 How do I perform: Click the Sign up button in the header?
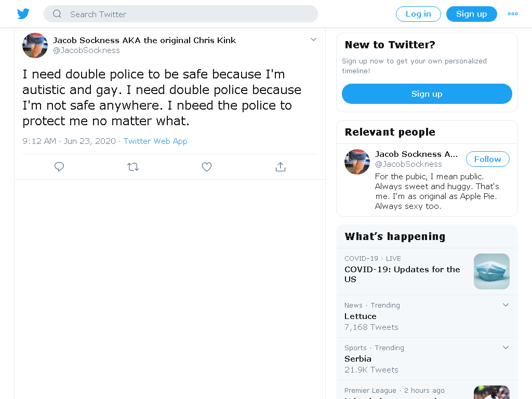coord(472,14)
